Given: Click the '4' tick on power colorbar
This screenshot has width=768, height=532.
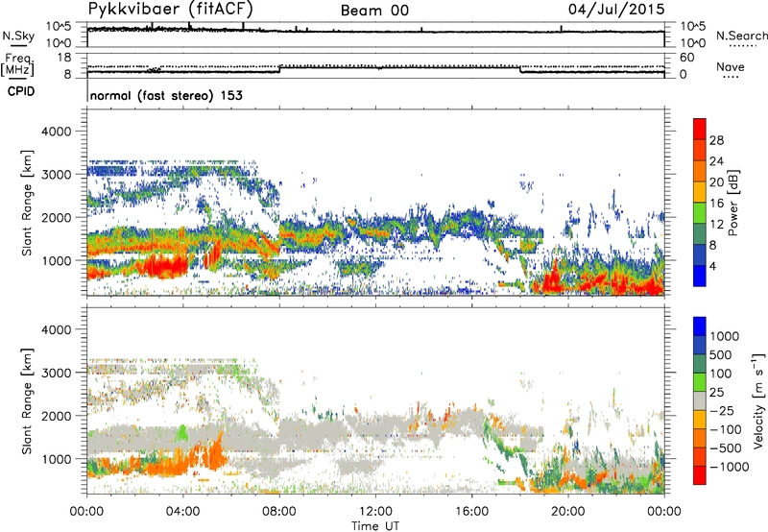Looking at the screenshot, I should 712,266.
